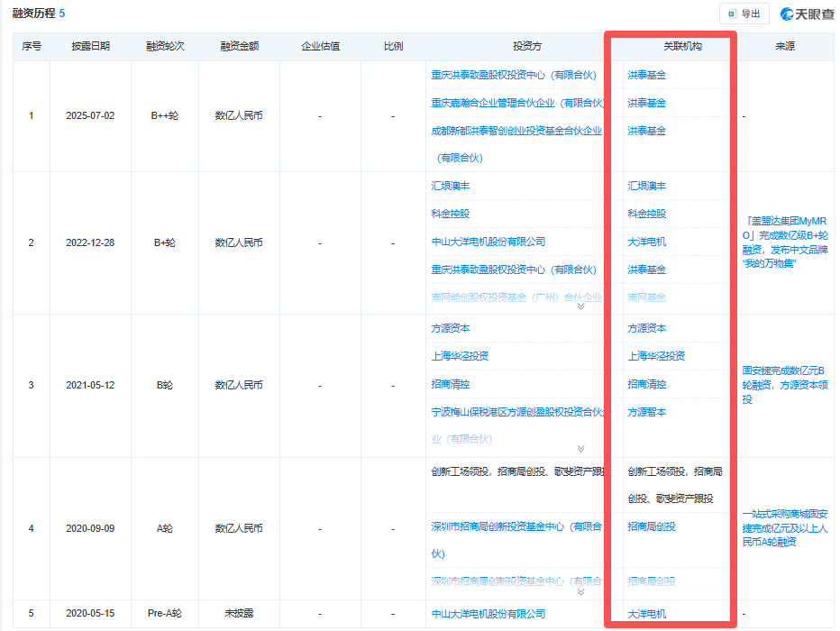Open source article 一站式采购商城固安捷A轮融资
The height and width of the screenshot is (631, 840).
(x=785, y=527)
